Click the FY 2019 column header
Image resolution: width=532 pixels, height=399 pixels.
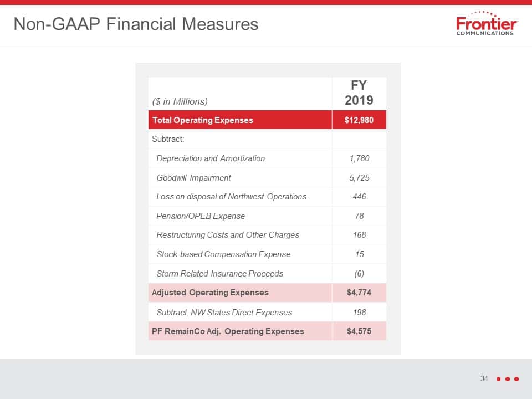(x=359, y=93)
